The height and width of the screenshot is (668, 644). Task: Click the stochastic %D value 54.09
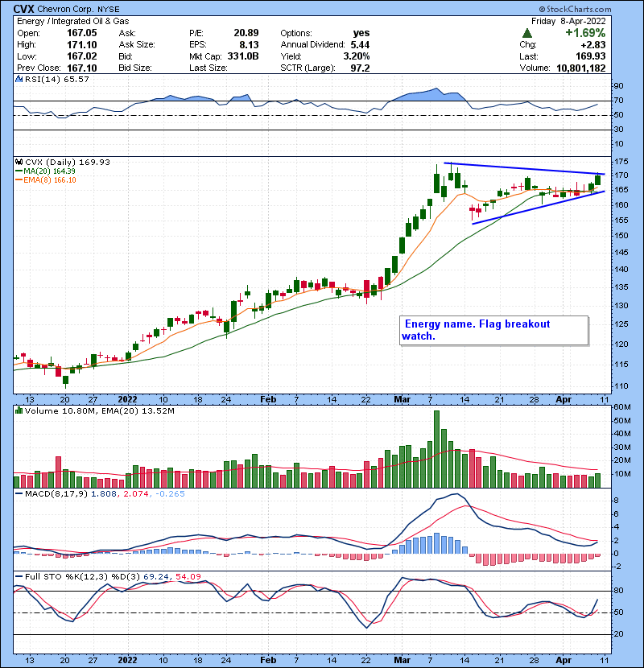click(x=188, y=576)
